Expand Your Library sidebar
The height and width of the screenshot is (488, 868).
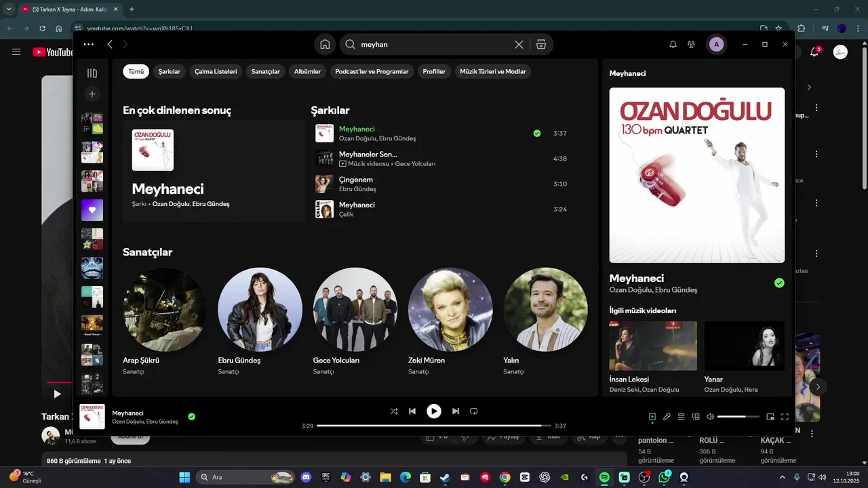point(92,73)
